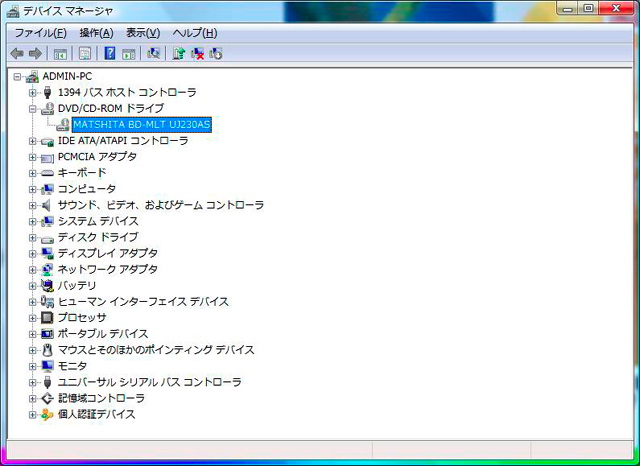
Task: Click the Disable device red-X icon
Action: [x=198, y=53]
